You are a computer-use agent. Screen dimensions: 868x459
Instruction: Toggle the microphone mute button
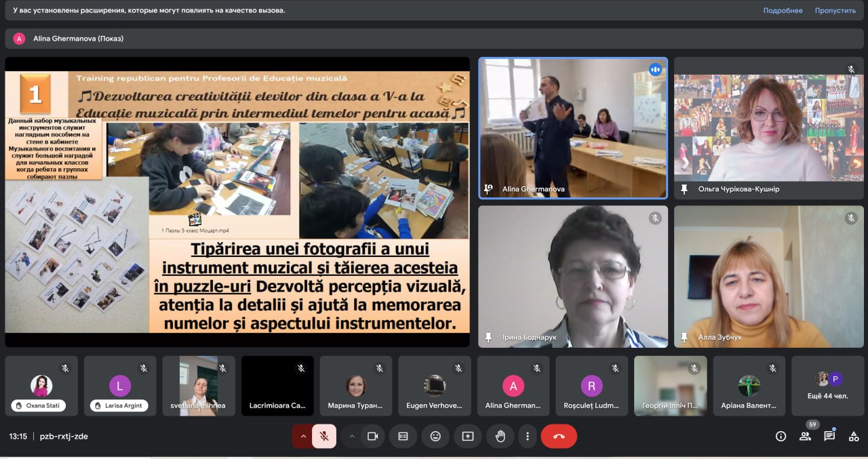(324, 437)
